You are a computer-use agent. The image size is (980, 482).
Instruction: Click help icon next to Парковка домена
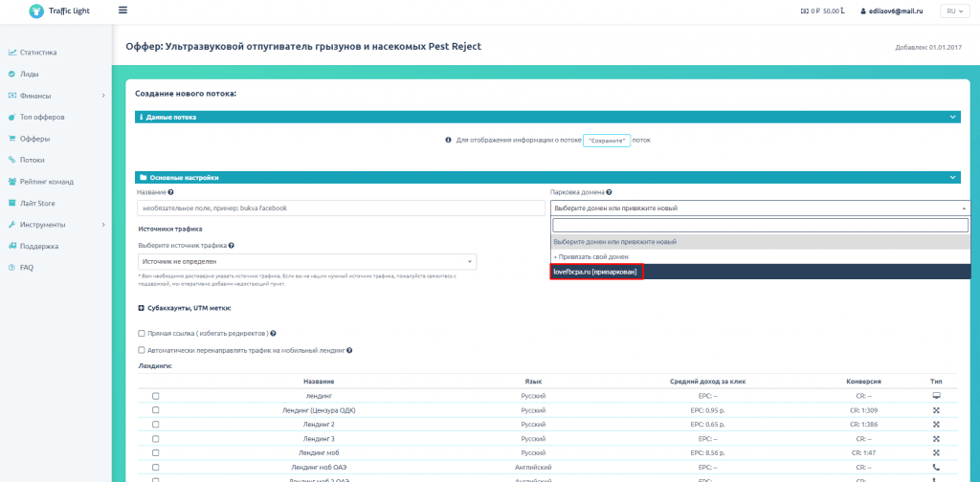coord(609,193)
